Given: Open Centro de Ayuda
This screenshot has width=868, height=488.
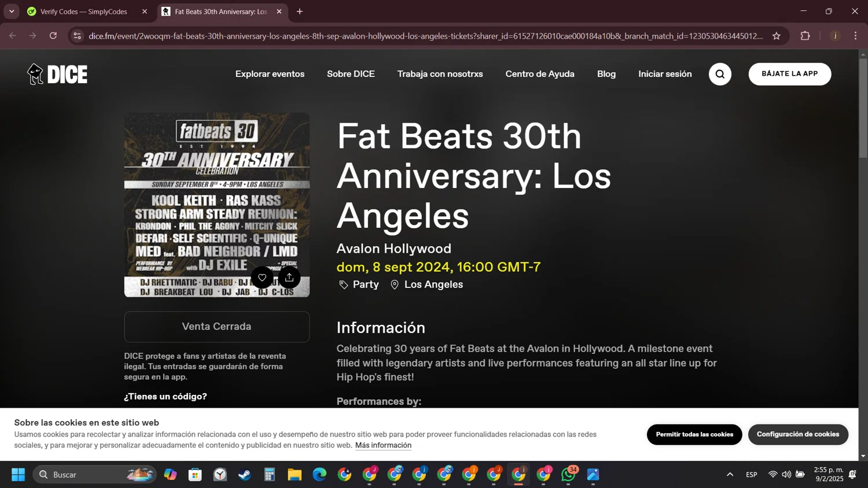Looking at the screenshot, I should [x=540, y=74].
